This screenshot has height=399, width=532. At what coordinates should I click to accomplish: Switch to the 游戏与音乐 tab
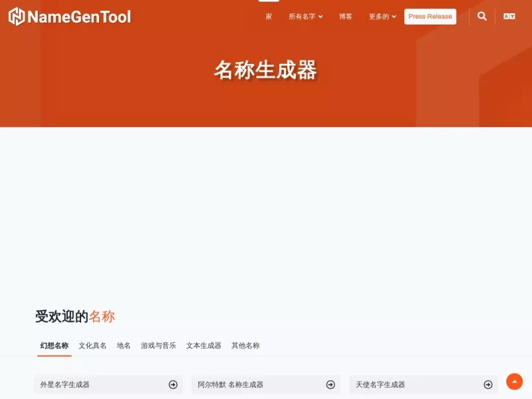click(158, 346)
